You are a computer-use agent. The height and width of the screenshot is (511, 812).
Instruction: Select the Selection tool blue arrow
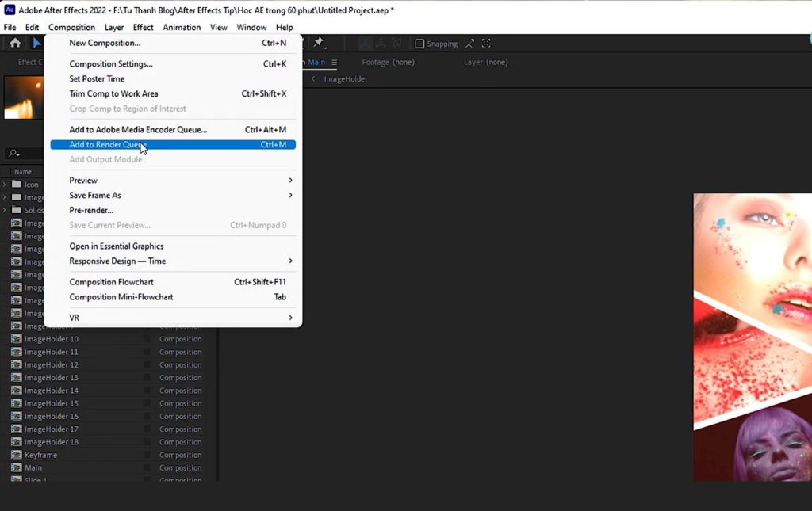click(x=36, y=42)
